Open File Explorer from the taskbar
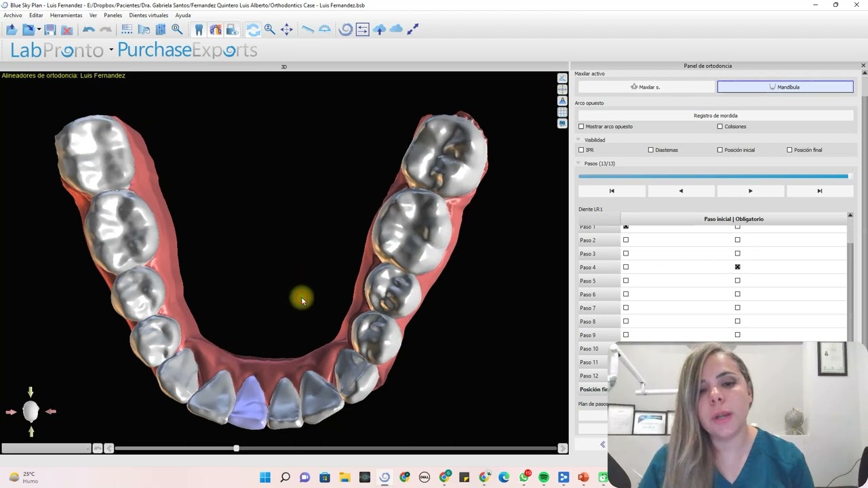This screenshot has height=488, width=868. click(x=344, y=478)
